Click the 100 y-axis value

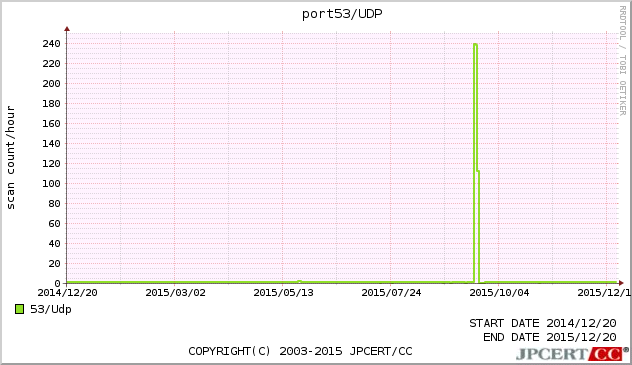pyautogui.click(x=52, y=184)
